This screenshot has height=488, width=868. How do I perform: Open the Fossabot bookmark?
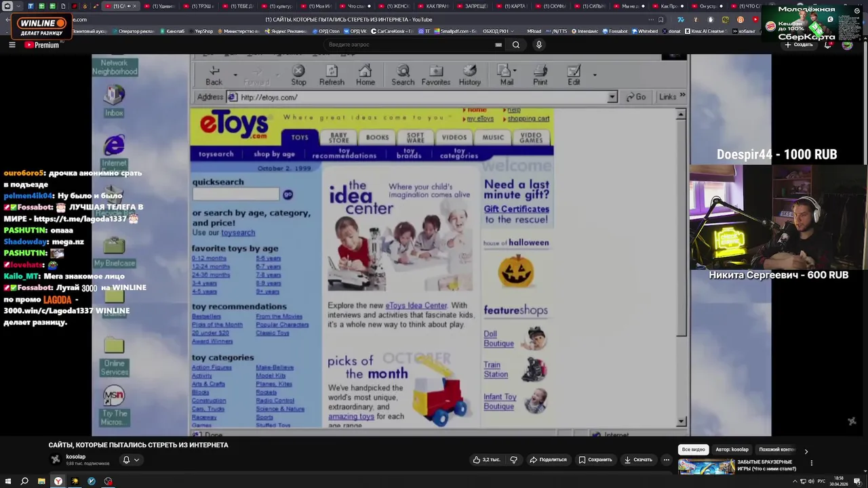(x=614, y=31)
